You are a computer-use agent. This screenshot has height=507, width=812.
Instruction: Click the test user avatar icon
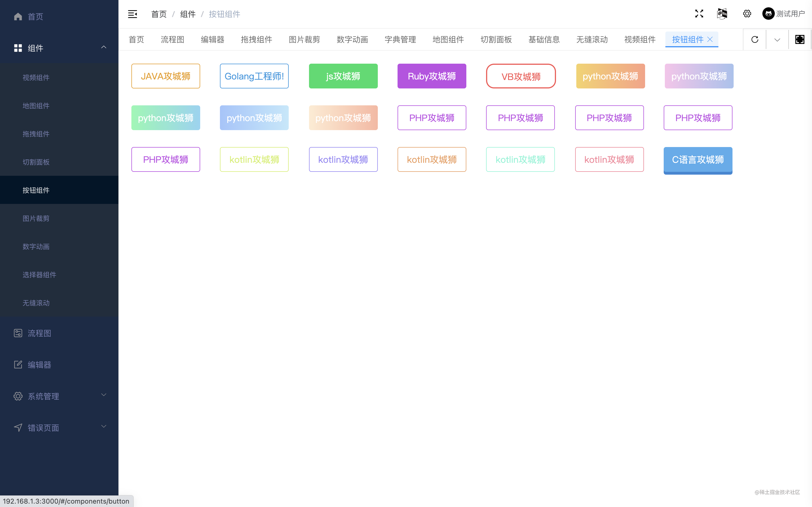[768, 14]
